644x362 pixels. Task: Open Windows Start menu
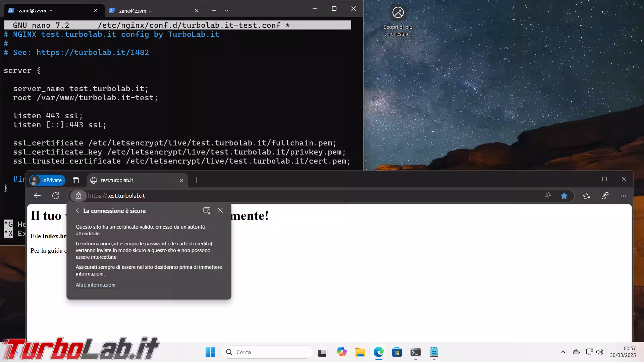tap(210, 352)
